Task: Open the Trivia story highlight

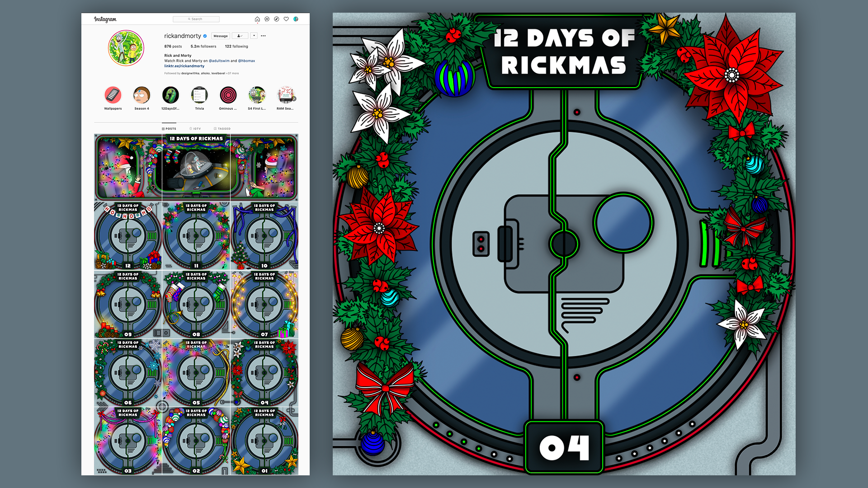Action: tap(199, 98)
